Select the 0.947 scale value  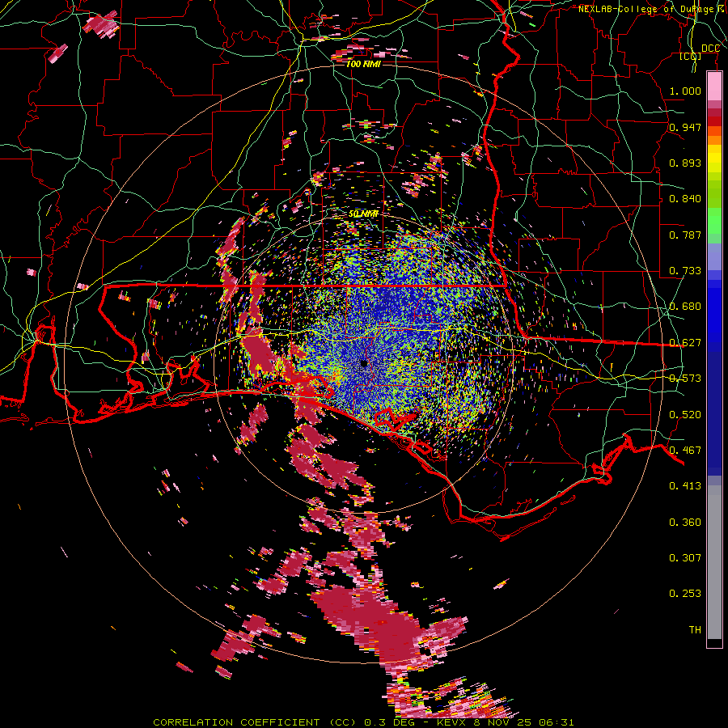click(x=685, y=127)
